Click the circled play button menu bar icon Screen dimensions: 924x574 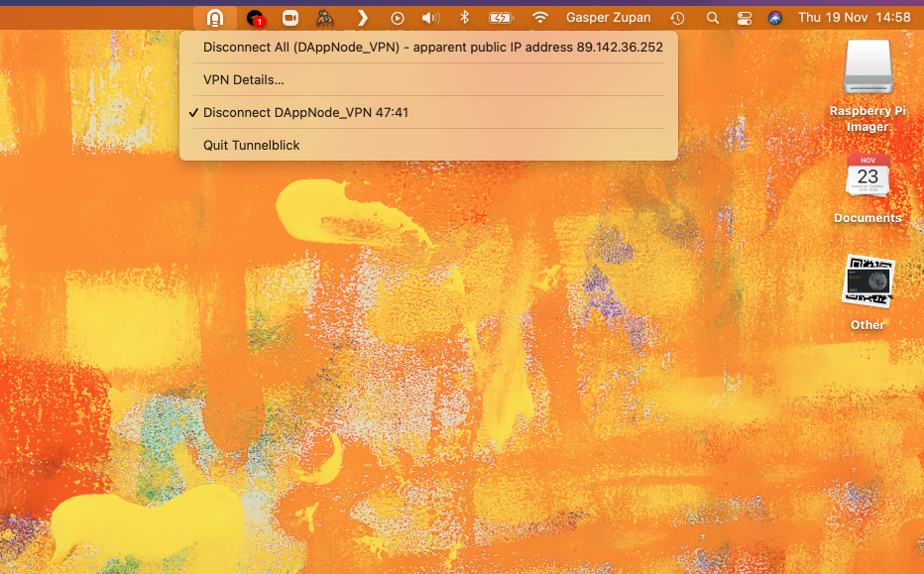[x=398, y=18]
